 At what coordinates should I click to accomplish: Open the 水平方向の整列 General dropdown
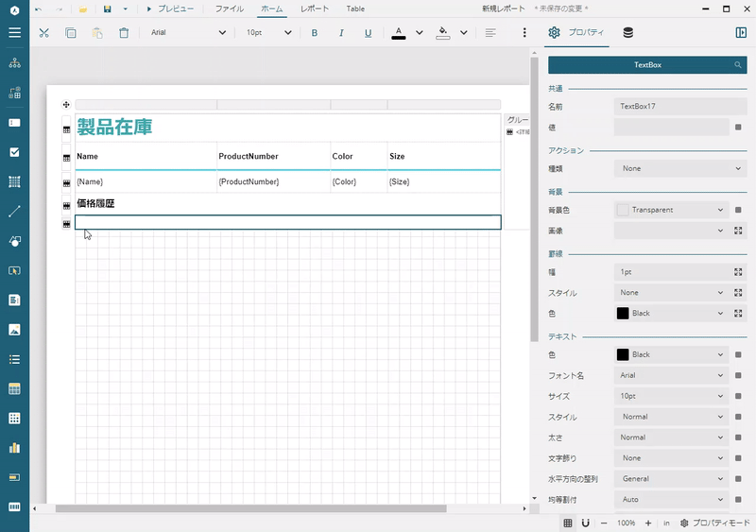click(x=673, y=479)
